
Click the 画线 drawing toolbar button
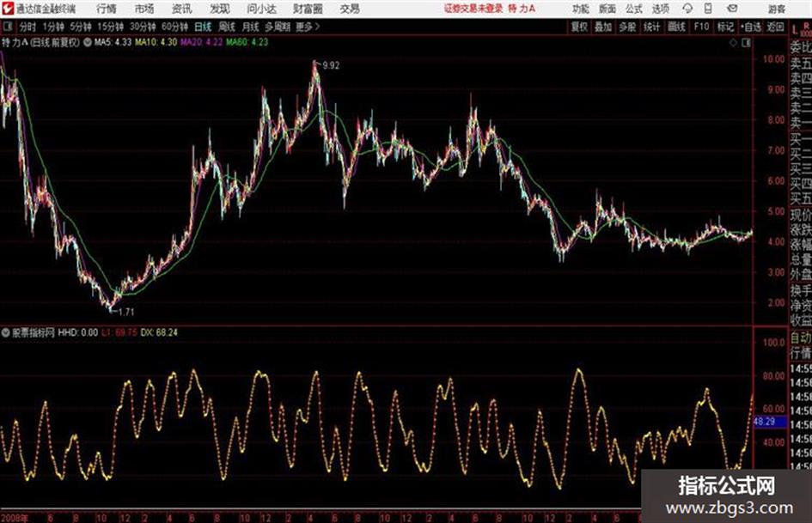tap(676, 27)
